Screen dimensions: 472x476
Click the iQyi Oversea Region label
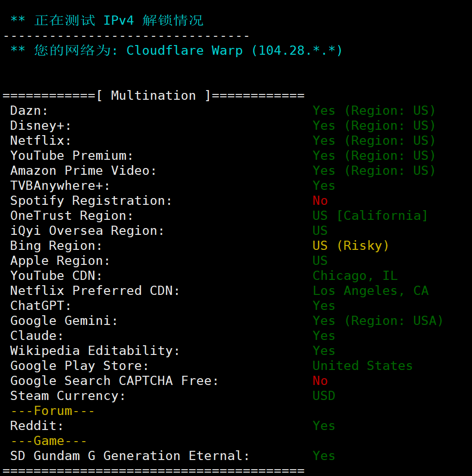[87, 231]
